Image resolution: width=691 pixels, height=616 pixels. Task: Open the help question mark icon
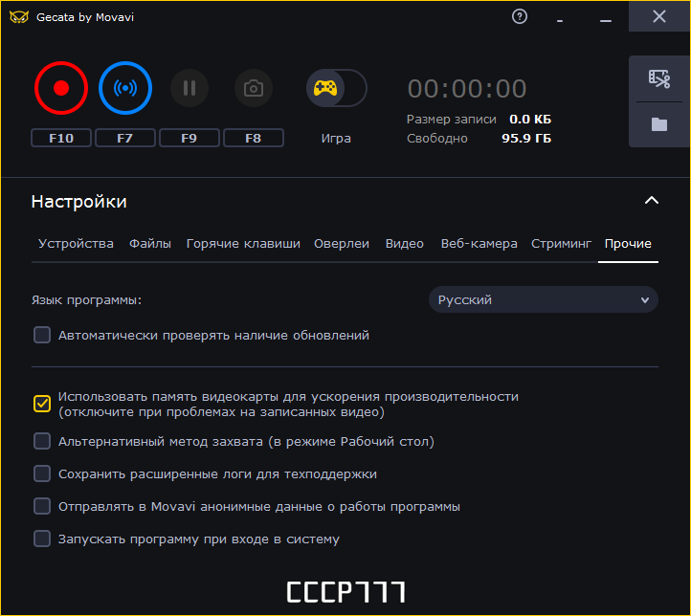520,16
